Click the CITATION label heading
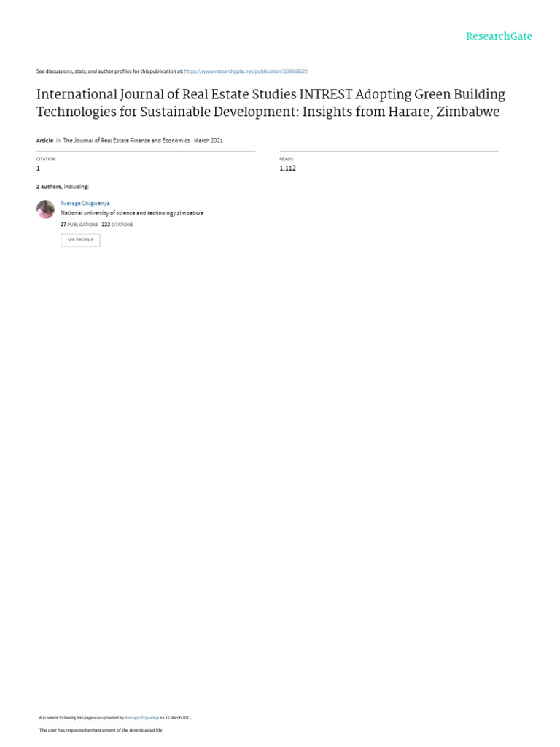The height and width of the screenshot is (747, 560). (46, 159)
